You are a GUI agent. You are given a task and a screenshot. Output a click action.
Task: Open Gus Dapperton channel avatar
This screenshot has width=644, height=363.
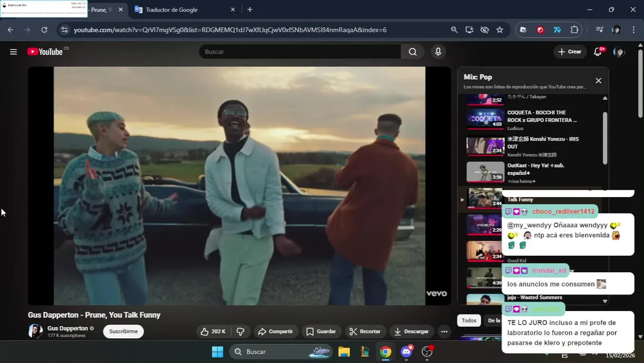[x=35, y=331]
